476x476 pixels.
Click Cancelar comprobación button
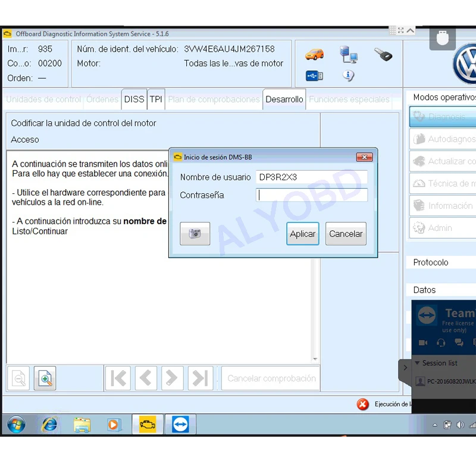[x=271, y=378]
